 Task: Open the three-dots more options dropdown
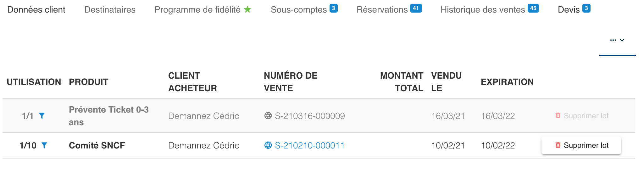coord(617,40)
